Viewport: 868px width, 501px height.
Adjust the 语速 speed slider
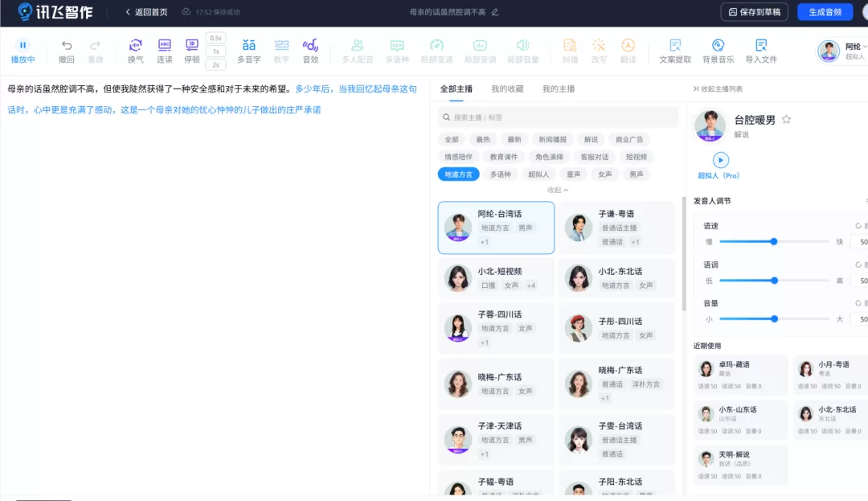(x=774, y=241)
